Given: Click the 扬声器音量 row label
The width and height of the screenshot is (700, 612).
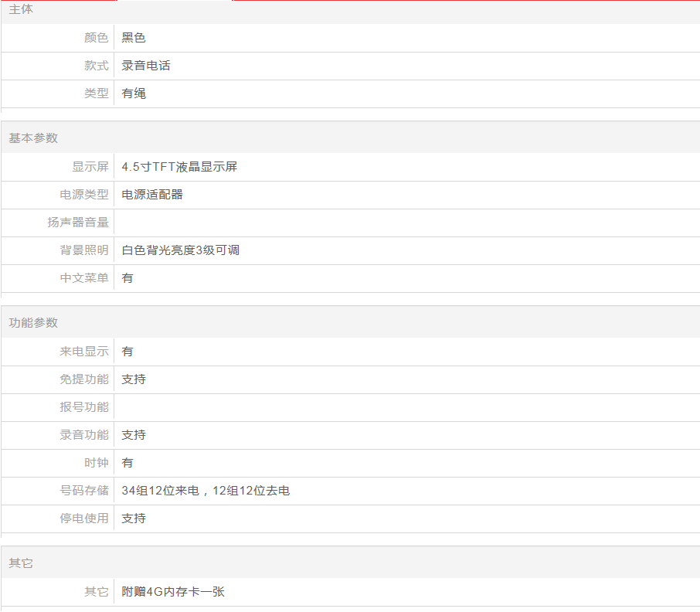Looking at the screenshot, I should click(x=78, y=223).
